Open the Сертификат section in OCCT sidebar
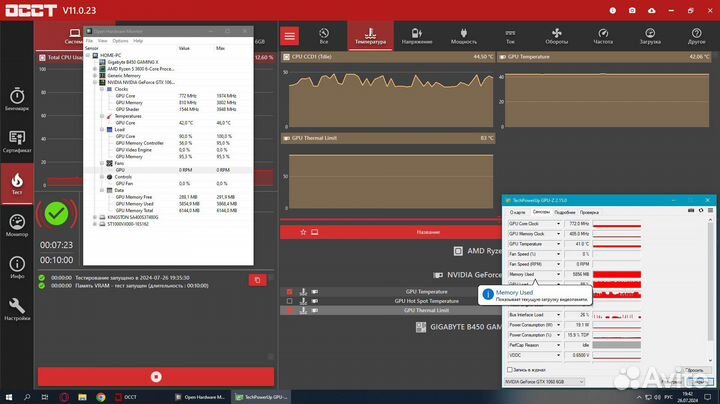Viewport: 720px width, 404px height. [x=17, y=141]
